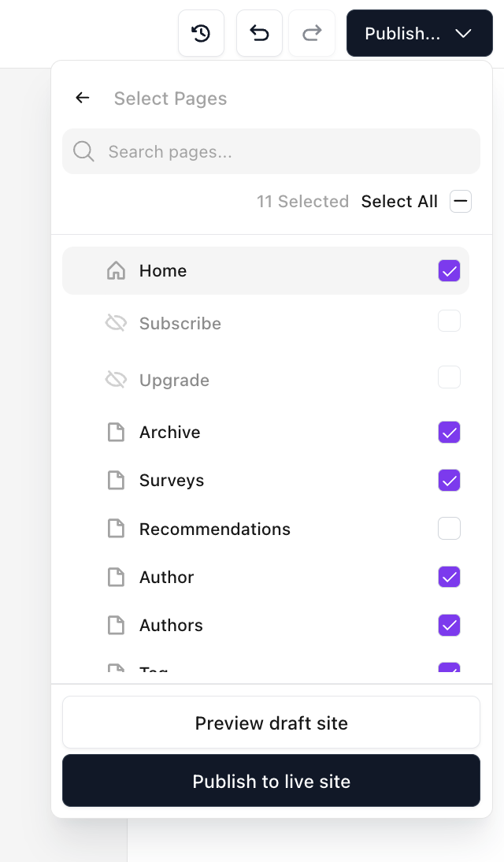Click the search magnifier icon
The height and width of the screenshot is (862, 504).
click(83, 151)
